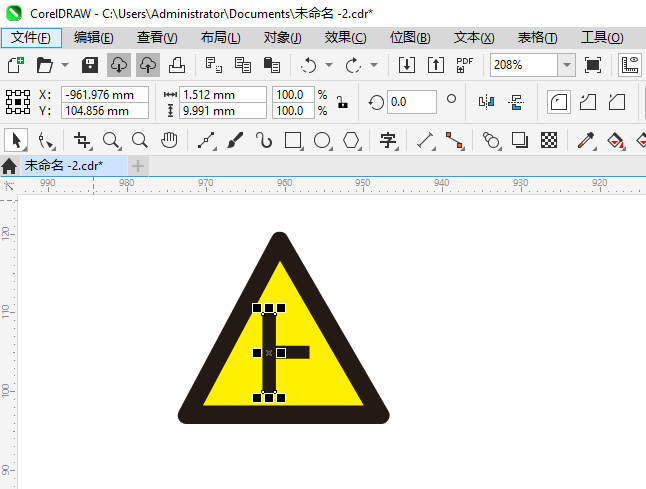Select the Color Eyedropper tool
Screen dimensions: 646x489
pyautogui.click(x=586, y=140)
